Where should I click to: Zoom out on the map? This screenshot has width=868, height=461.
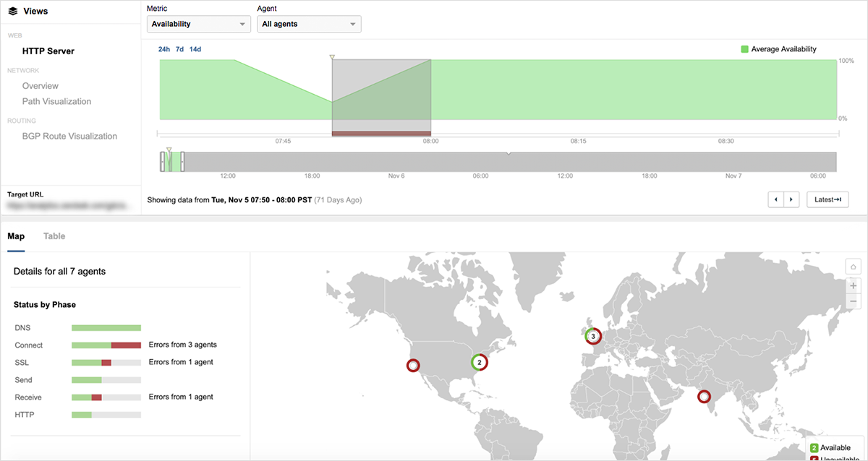tap(853, 301)
